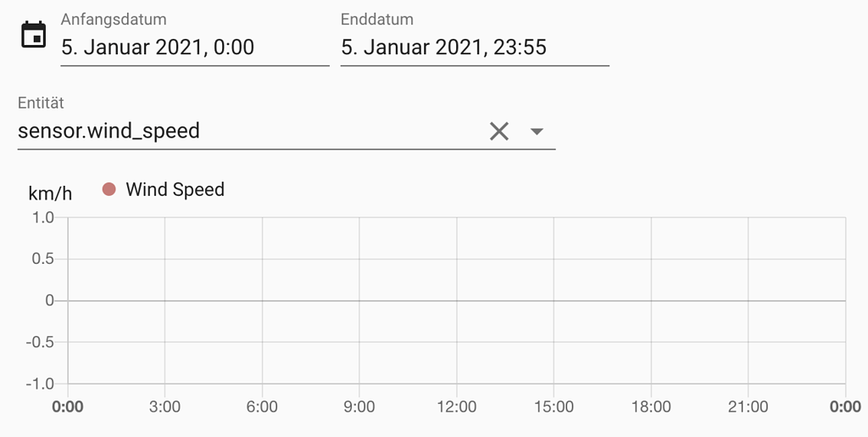This screenshot has height=437, width=868.
Task: Click the 1.0 y-axis label
Action: point(42,218)
